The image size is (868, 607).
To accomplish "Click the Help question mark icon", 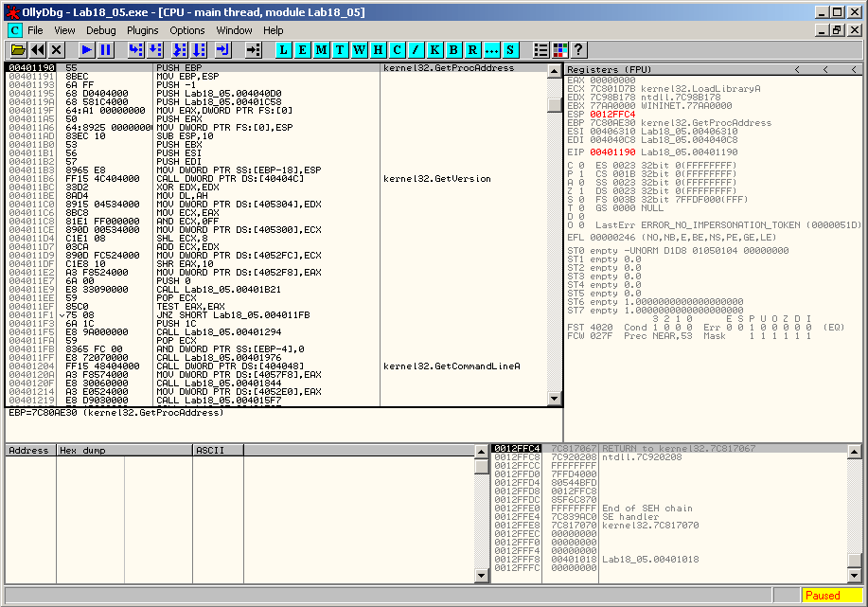I will [578, 49].
